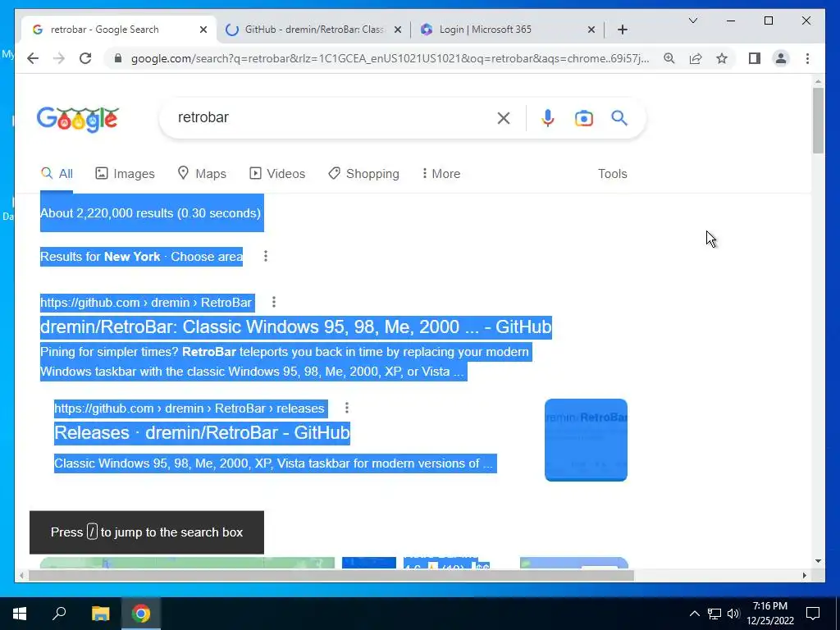
Task: Open File Explorer from taskbar
Action: (x=100, y=614)
